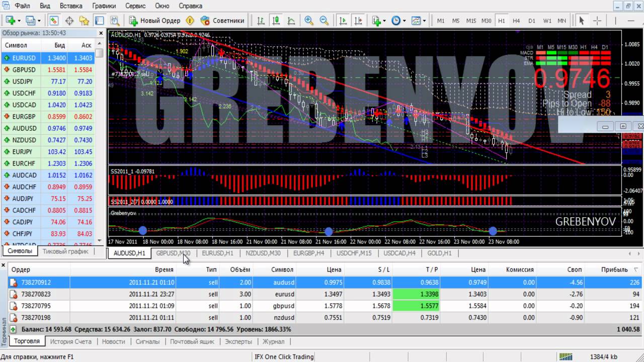
Task: Set timeframe to H1
Action: (501, 21)
